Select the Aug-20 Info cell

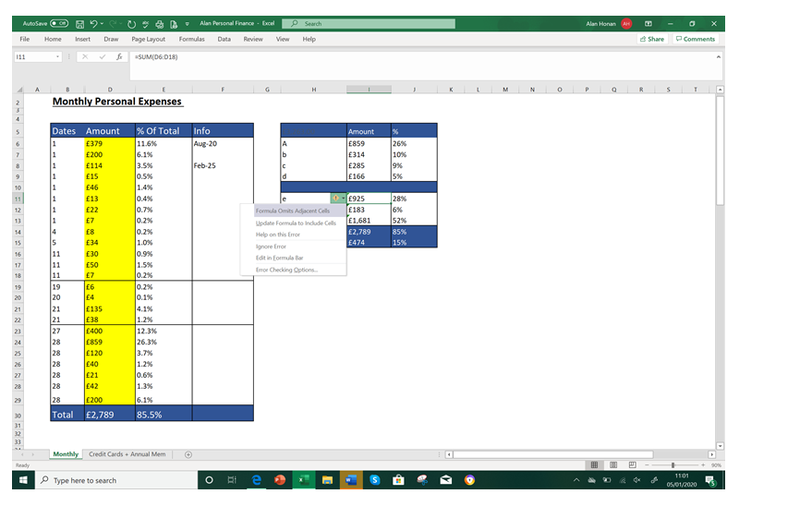coord(223,144)
